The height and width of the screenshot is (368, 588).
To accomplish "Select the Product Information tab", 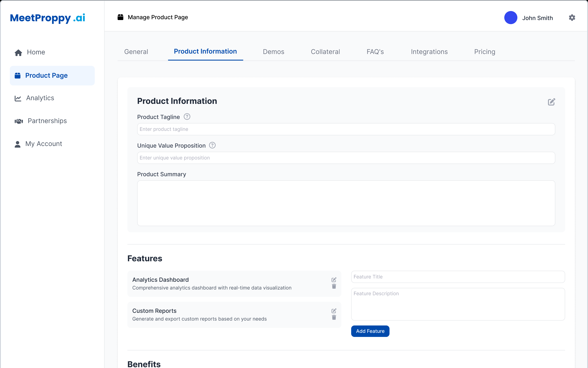I will [205, 51].
